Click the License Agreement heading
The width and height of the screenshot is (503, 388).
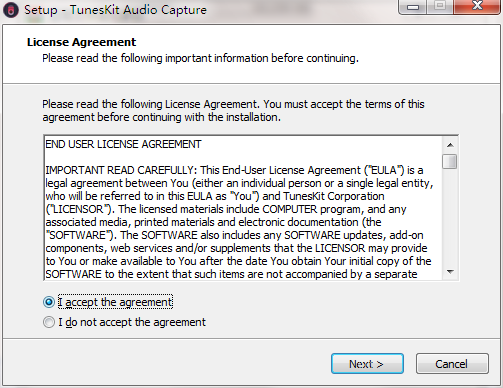click(x=81, y=42)
